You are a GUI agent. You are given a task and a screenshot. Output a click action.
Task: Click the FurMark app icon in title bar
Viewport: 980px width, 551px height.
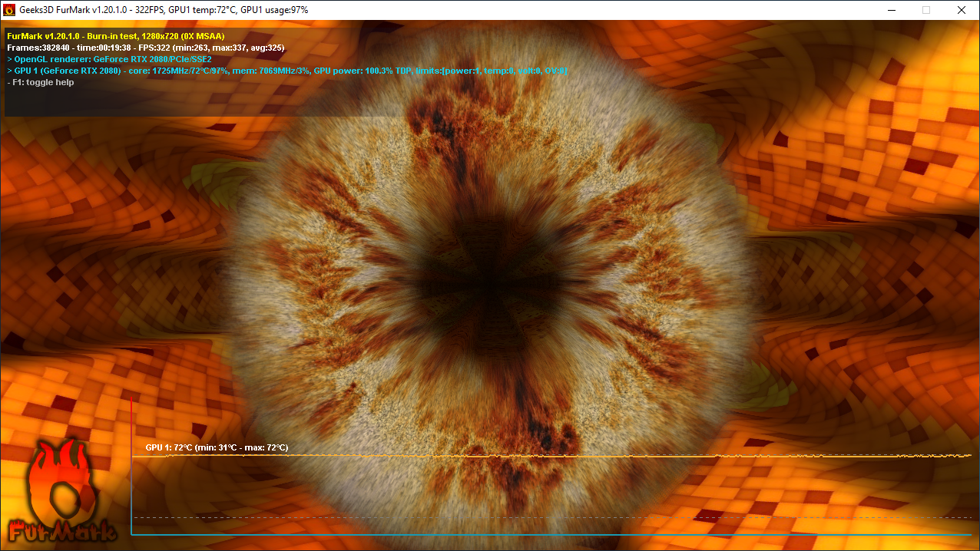click(x=9, y=10)
